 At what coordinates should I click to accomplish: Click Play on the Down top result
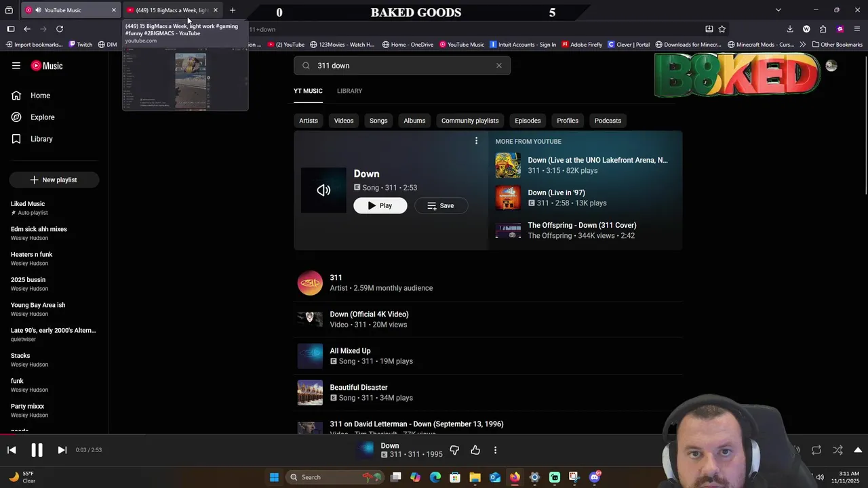click(380, 205)
